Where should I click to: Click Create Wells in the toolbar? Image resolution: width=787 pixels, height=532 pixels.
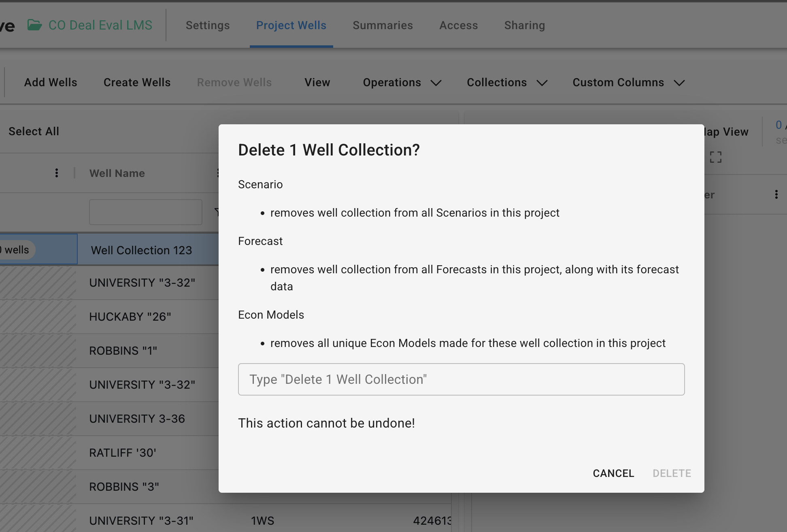tap(137, 83)
